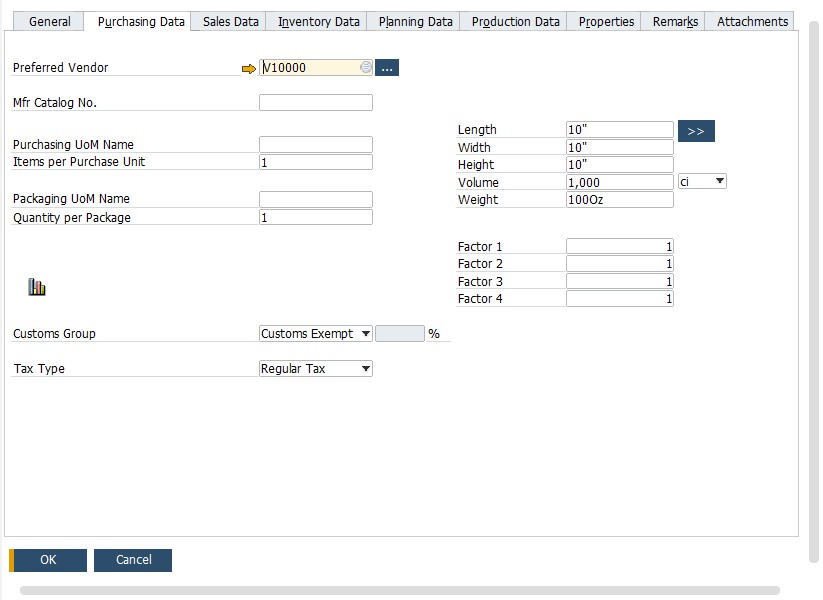Screen dimensions: 823x600
Task: Click the horizontal scrollbar at the bottom
Action: click(399, 590)
